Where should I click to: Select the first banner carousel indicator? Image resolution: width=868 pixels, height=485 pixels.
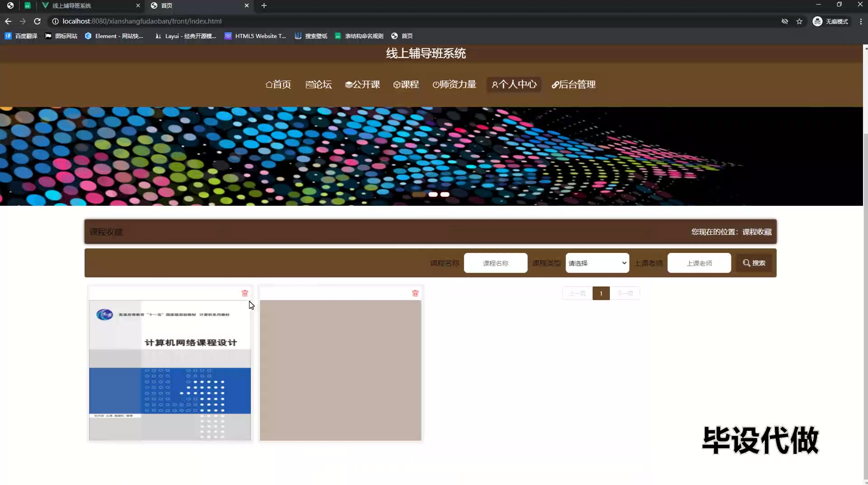click(x=419, y=195)
